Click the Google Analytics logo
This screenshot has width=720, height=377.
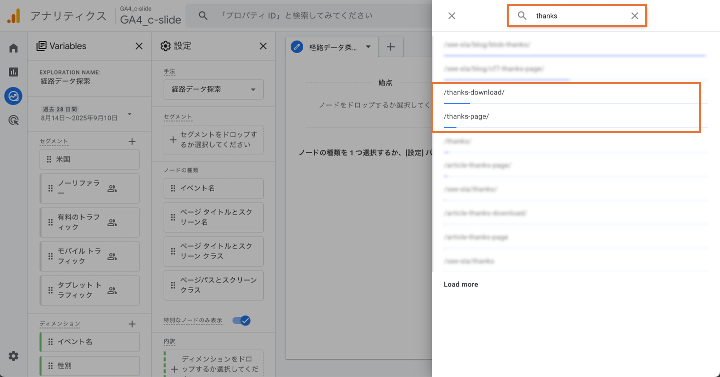(14, 16)
